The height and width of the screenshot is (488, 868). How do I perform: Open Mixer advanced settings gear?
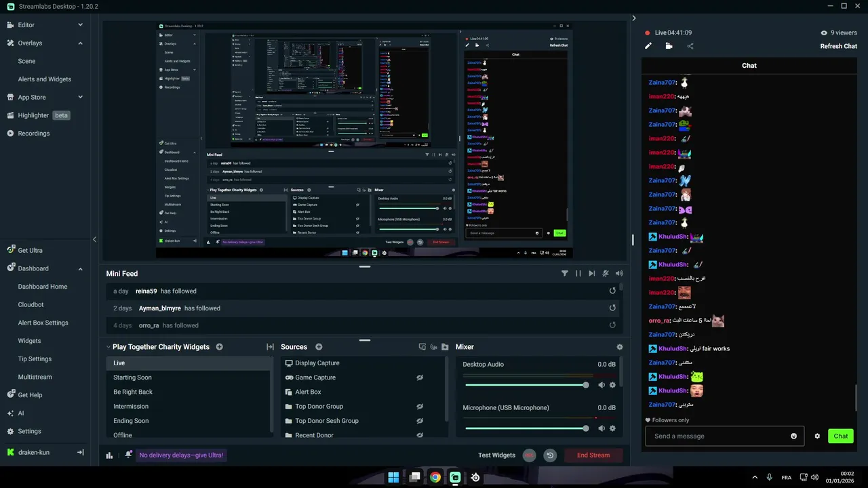619,347
